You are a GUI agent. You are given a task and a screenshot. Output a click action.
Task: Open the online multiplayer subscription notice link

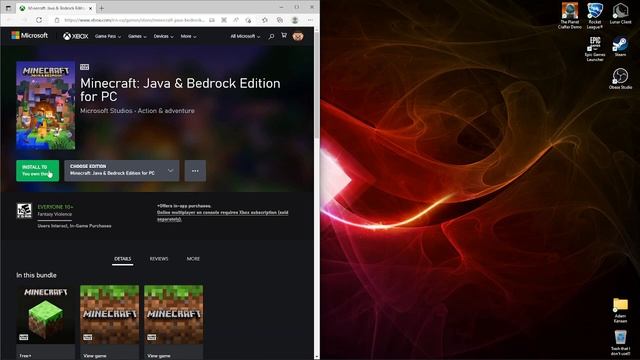pyautogui.click(x=222, y=216)
